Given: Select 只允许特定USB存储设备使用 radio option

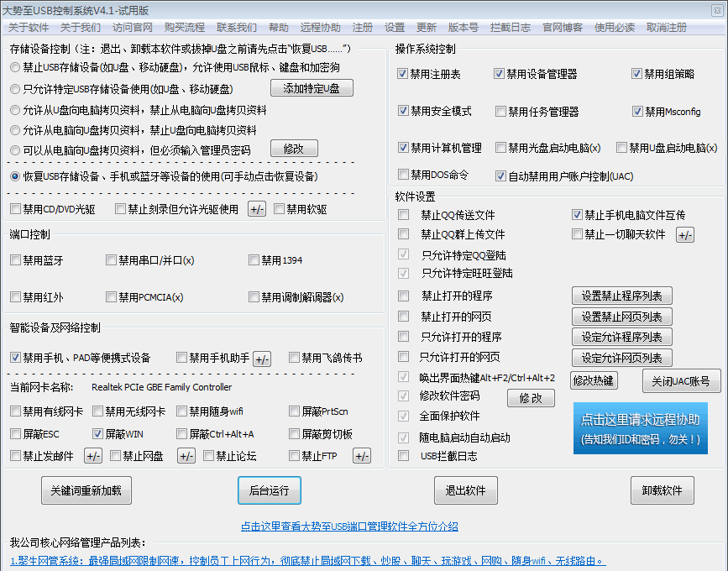Looking at the screenshot, I should pyautogui.click(x=16, y=89).
